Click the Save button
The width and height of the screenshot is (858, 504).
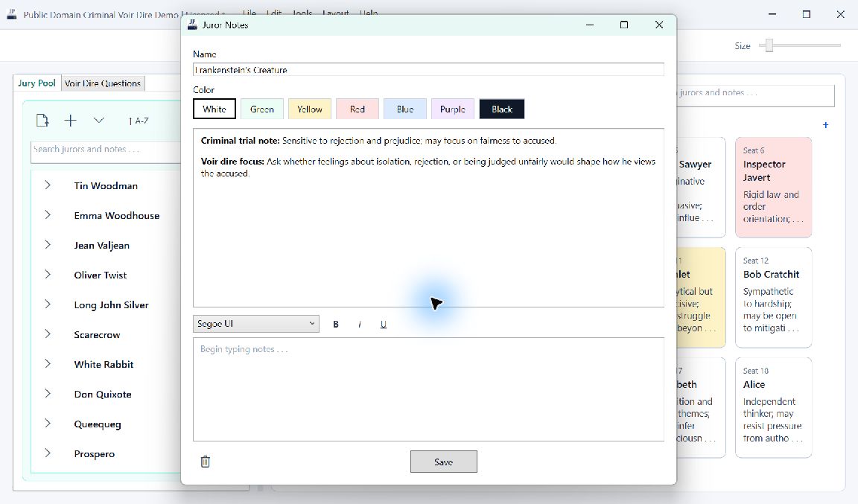click(x=444, y=462)
